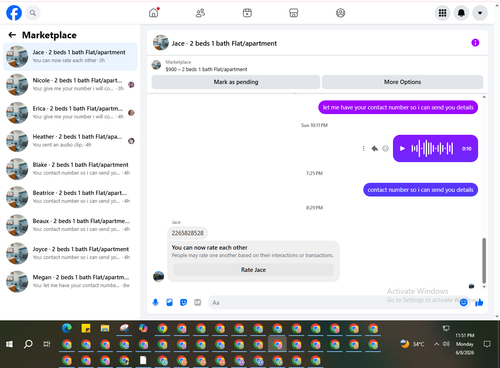Image resolution: width=500 pixels, height=368 pixels.
Task: Open the emoji picker in message box
Action: (463, 302)
